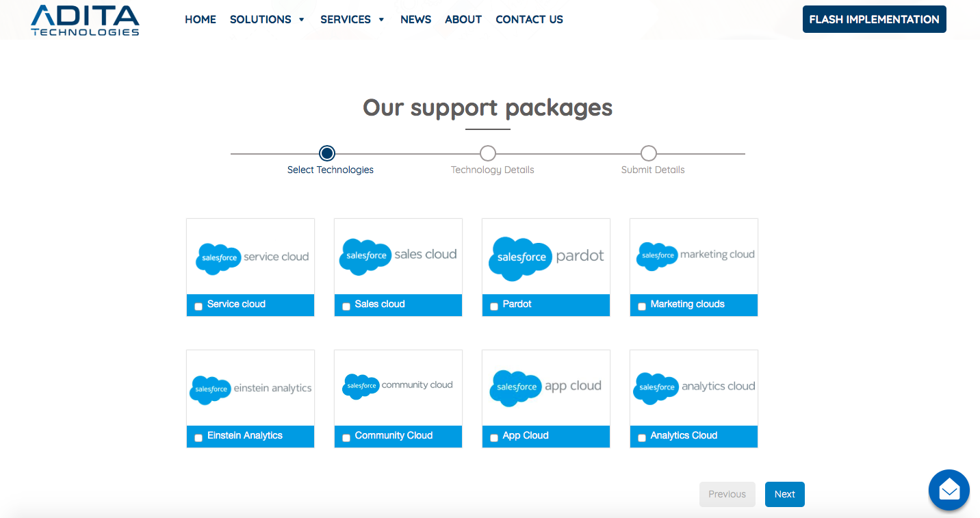980x518 pixels.
Task: Click the Salesforce app cloud logo image
Action: pyautogui.click(x=545, y=388)
